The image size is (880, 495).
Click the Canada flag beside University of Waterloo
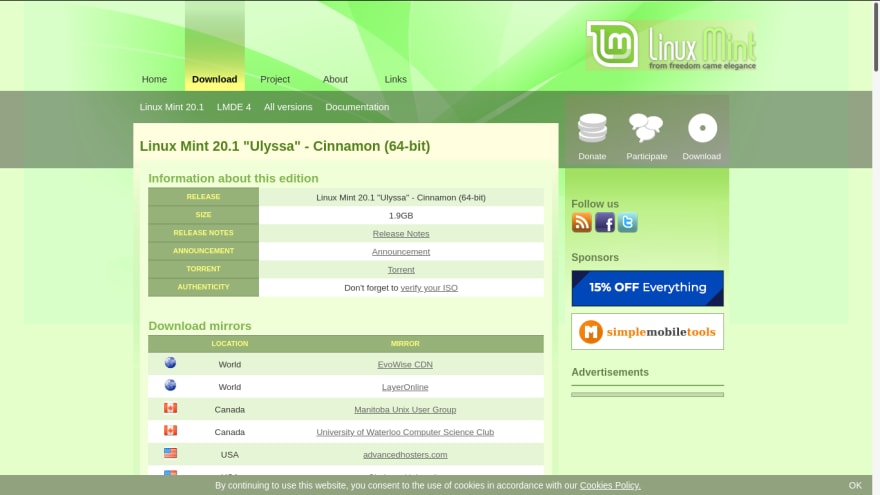(x=170, y=430)
